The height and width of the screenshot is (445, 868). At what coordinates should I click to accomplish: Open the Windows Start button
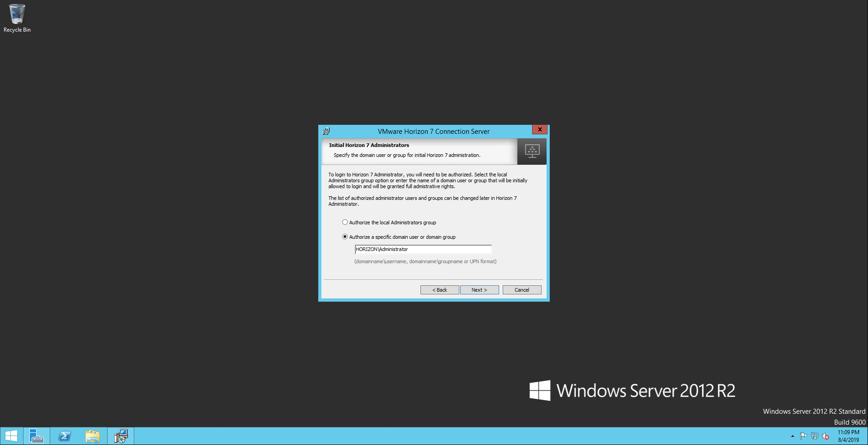click(11, 436)
